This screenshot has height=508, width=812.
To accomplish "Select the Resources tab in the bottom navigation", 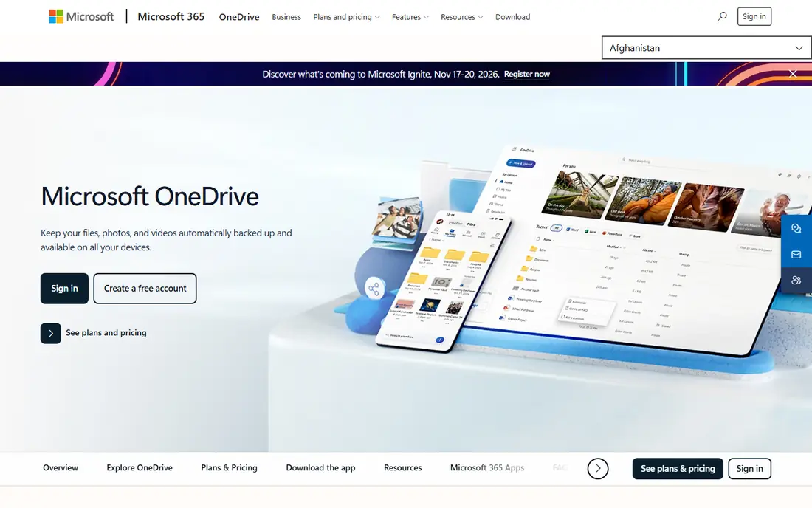I will (403, 467).
